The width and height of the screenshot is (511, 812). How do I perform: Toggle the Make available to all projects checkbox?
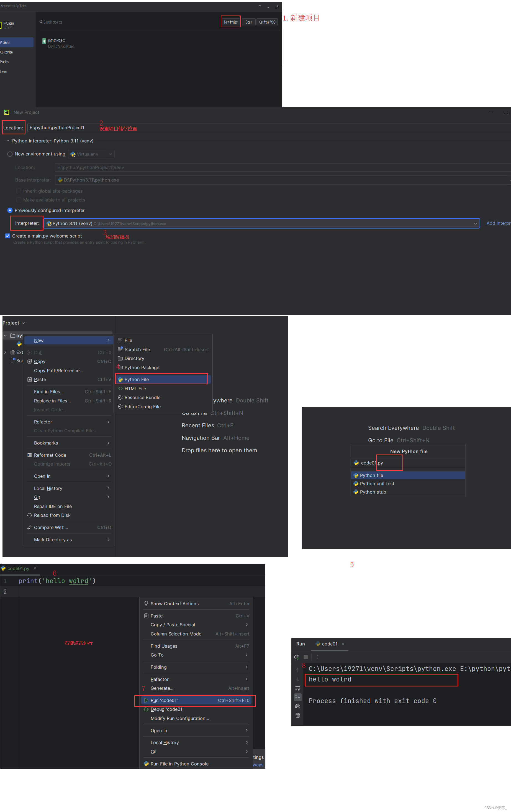coord(19,200)
